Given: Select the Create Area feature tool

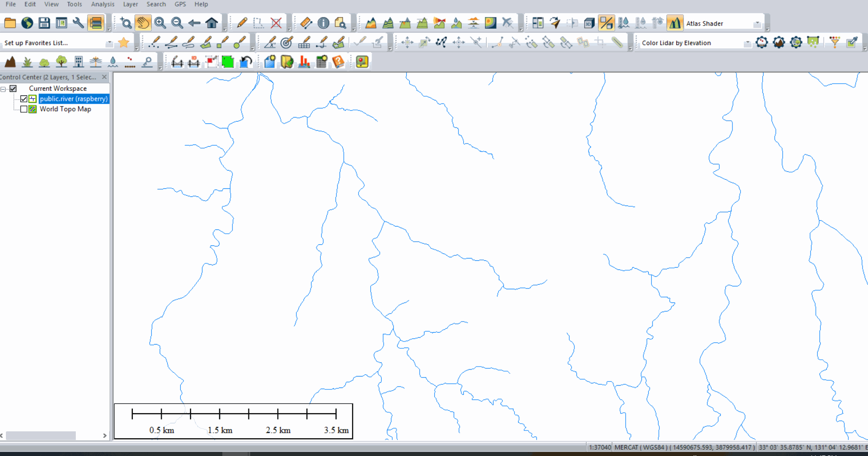Looking at the screenshot, I should coord(206,42).
